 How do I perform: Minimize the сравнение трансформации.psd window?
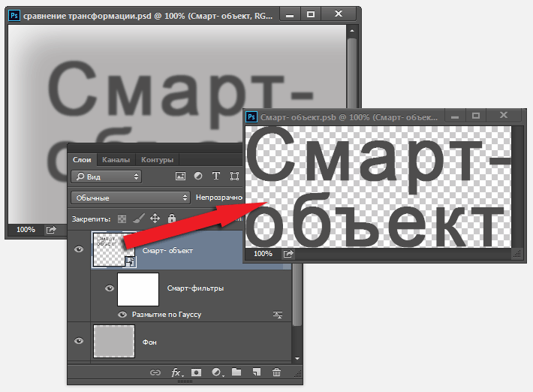pos(290,14)
